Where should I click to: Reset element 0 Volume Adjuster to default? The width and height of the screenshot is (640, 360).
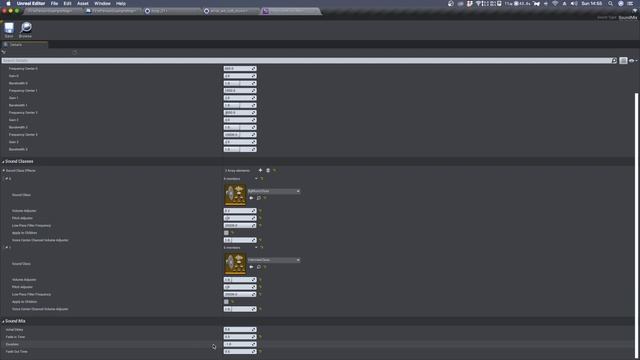point(260,211)
